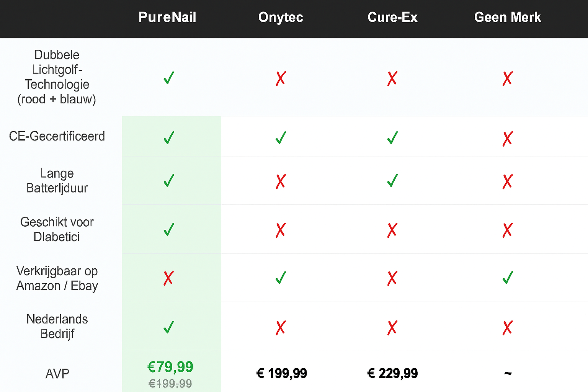Click the struck-through €199,99 old price
Screen dimensions: 588x392
pyautogui.click(x=170, y=384)
